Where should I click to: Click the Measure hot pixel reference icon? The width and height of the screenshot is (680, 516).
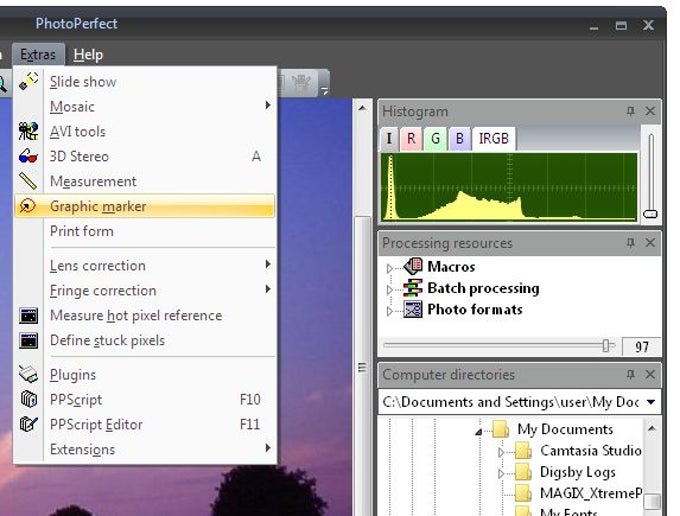pyautogui.click(x=29, y=316)
